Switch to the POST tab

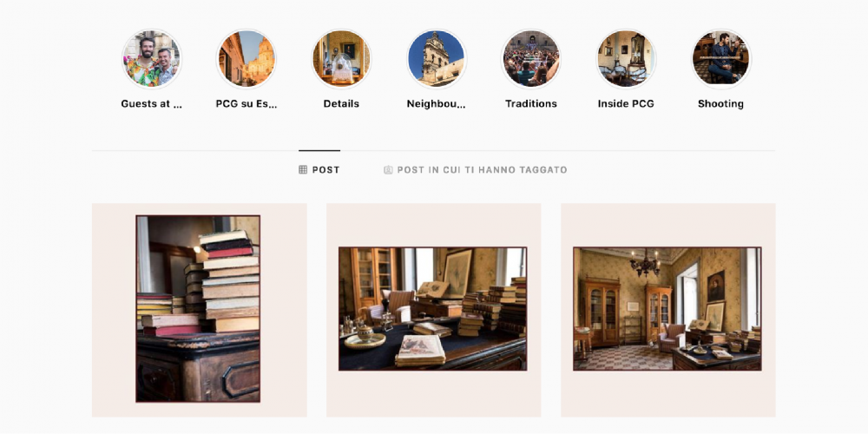(319, 170)
